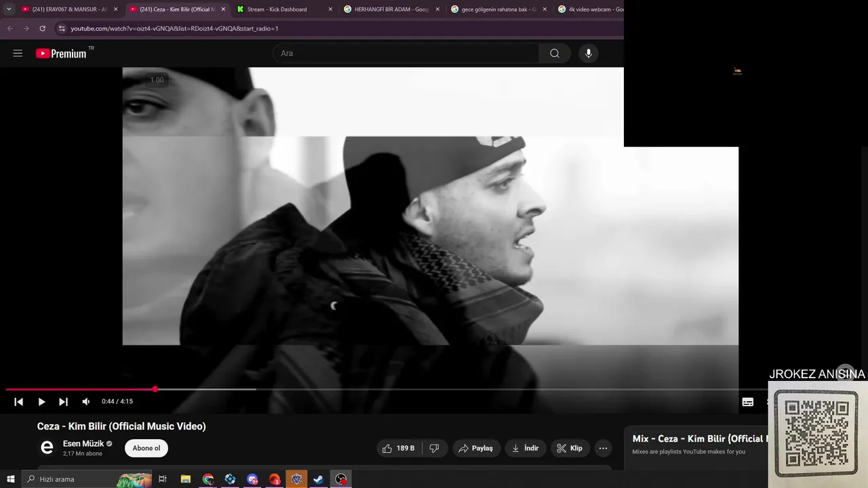Play the paused video
Viewport: 868px width, 488px height.
click(41, 402)
